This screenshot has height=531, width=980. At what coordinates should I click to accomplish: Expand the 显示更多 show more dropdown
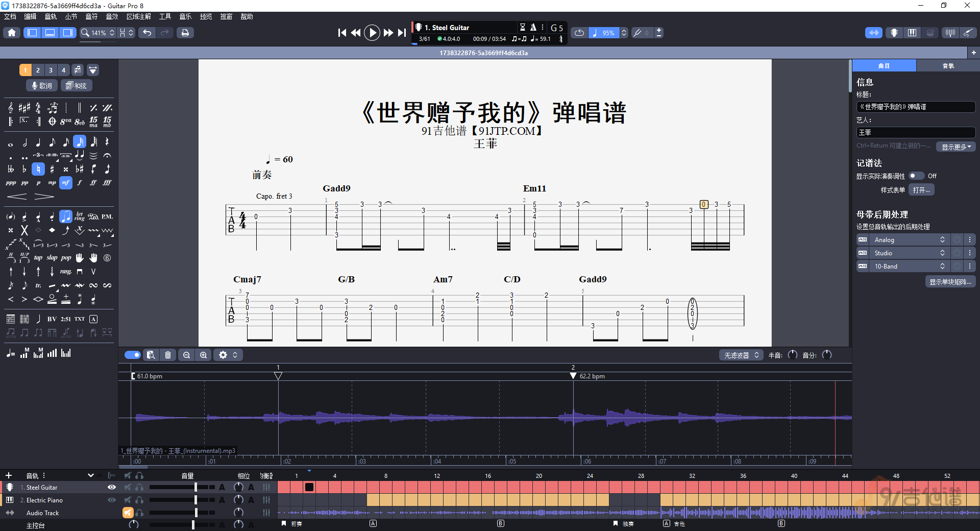pos(956,147)
